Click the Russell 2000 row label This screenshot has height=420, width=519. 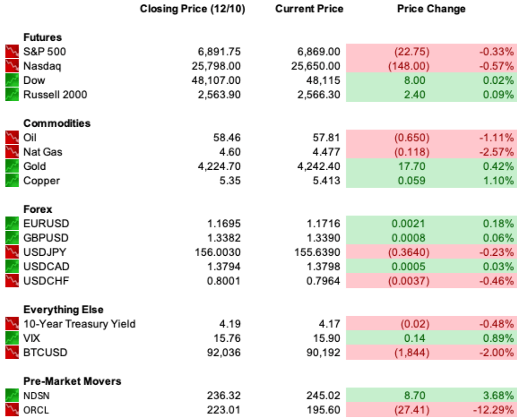55,94
